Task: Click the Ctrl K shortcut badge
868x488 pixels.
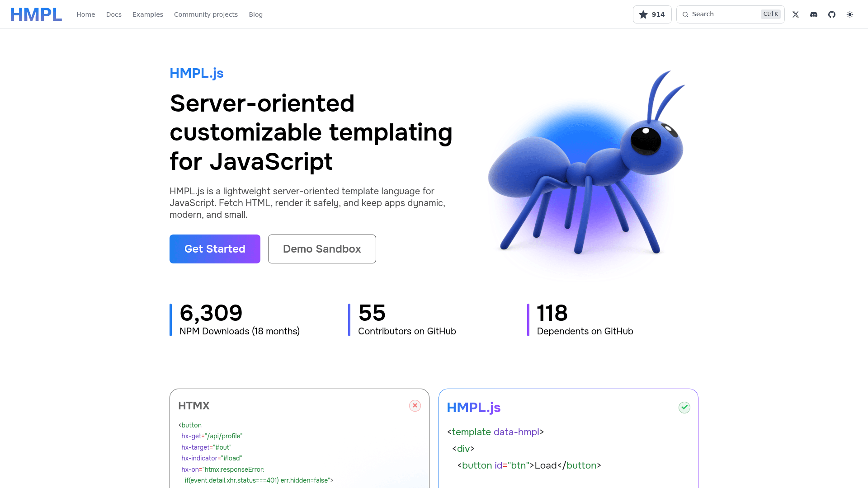Action: click(x=770, y=14)
